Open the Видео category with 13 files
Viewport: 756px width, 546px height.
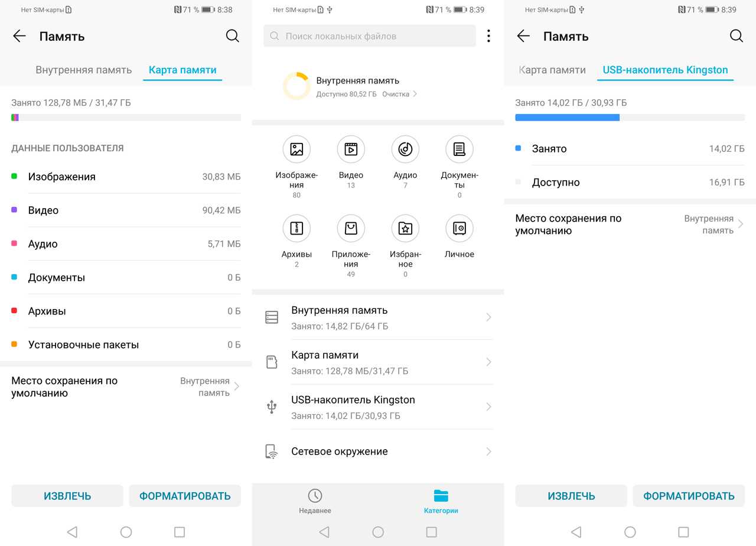(x=351, y=149)
